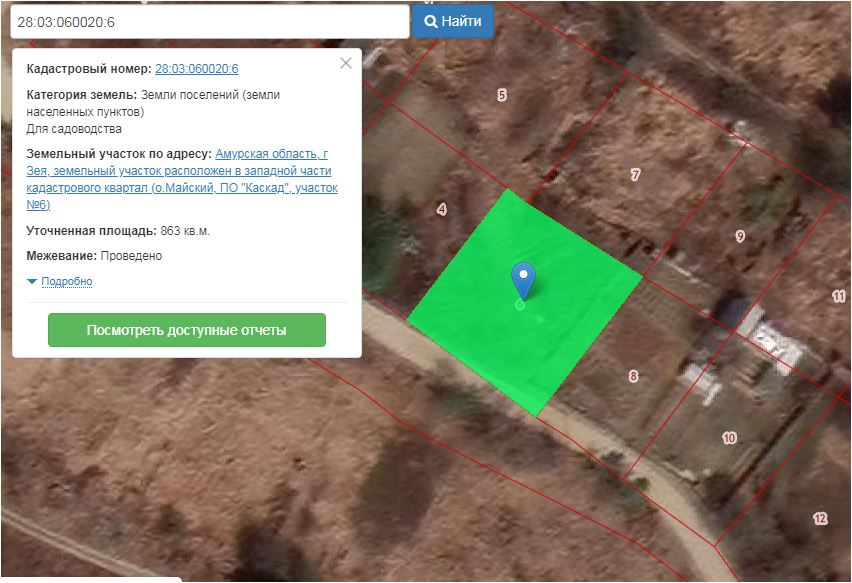Close the parcel info popup
The height and width of the screenshot is (583, 852).
click(346, 63)
